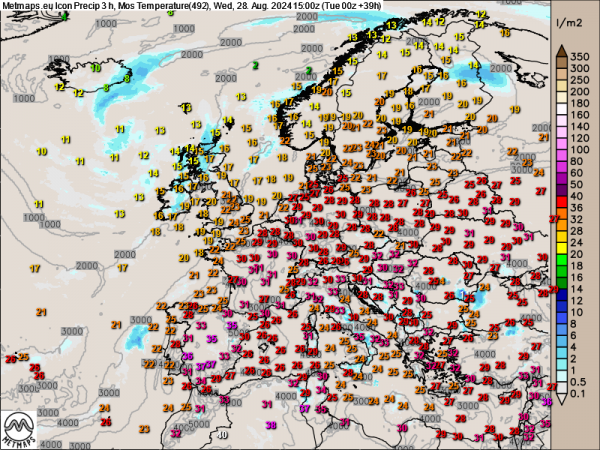Select the 'Icon Precip 3 h' header text

(x=88, y=6)
